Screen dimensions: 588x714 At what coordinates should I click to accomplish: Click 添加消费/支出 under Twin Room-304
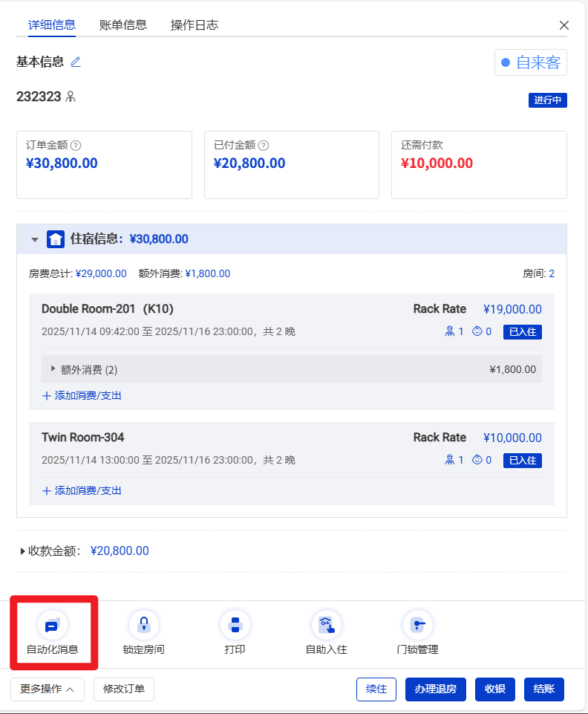coord(82,490)
